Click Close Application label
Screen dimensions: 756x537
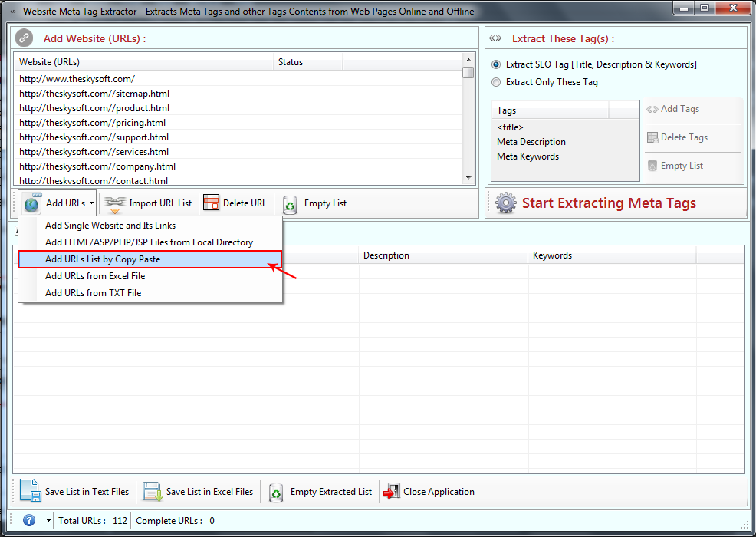(439, 492)
